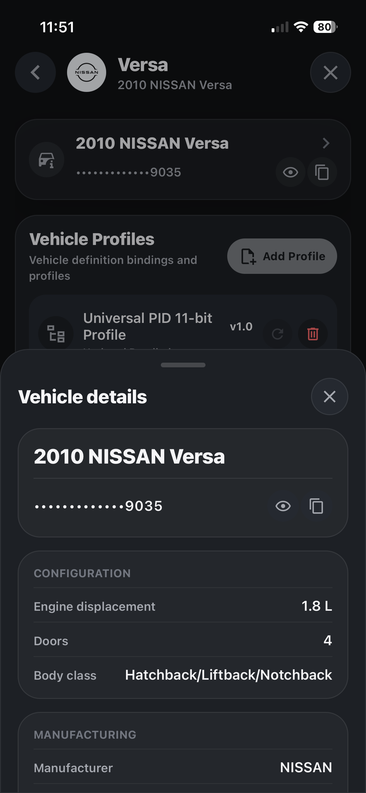Image resolution: width=366 pixels, height=793 pixels.
Task: Copy VIN in Vehicle details sheet
Action: coord(316,506)
